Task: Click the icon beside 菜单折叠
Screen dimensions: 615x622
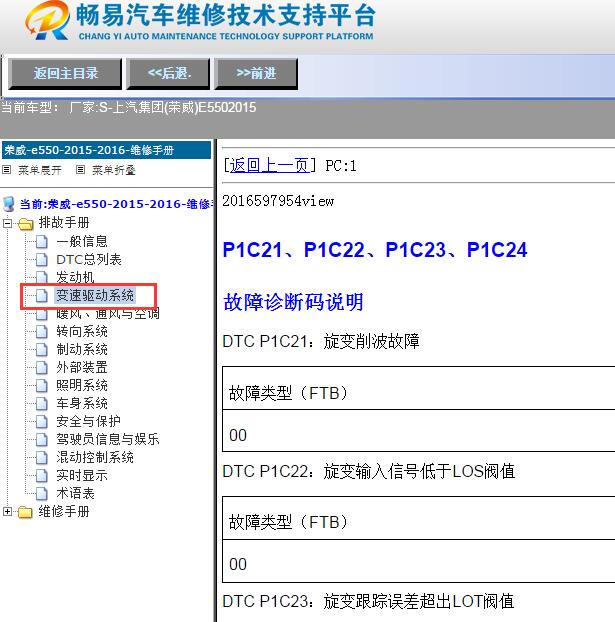Action: (81, 170)
